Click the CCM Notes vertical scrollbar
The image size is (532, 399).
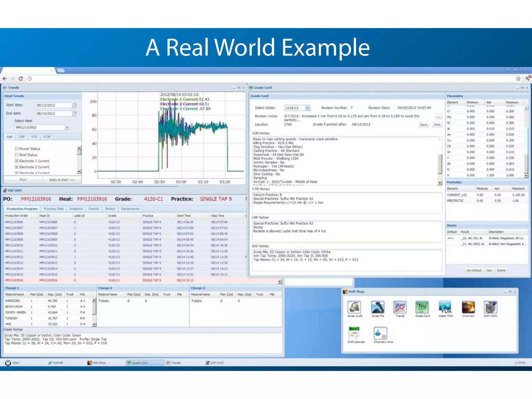tap(440, 164)
